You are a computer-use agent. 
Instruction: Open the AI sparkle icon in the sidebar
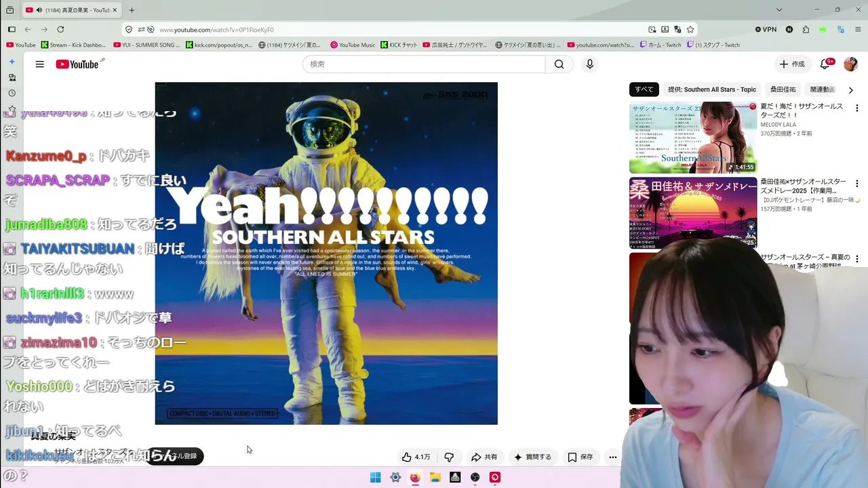click(12, 62)
